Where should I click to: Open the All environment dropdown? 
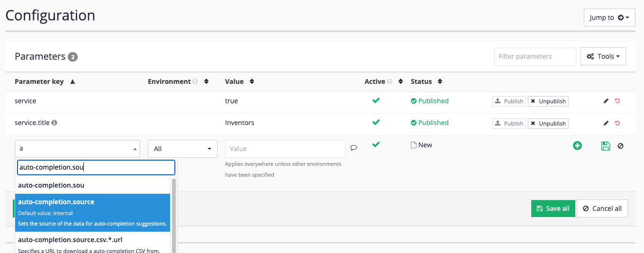point(182,149)
